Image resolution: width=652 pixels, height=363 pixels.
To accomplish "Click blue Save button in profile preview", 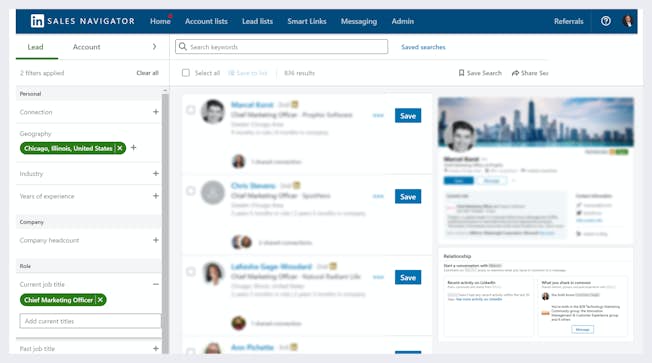I will pos(459,180).
